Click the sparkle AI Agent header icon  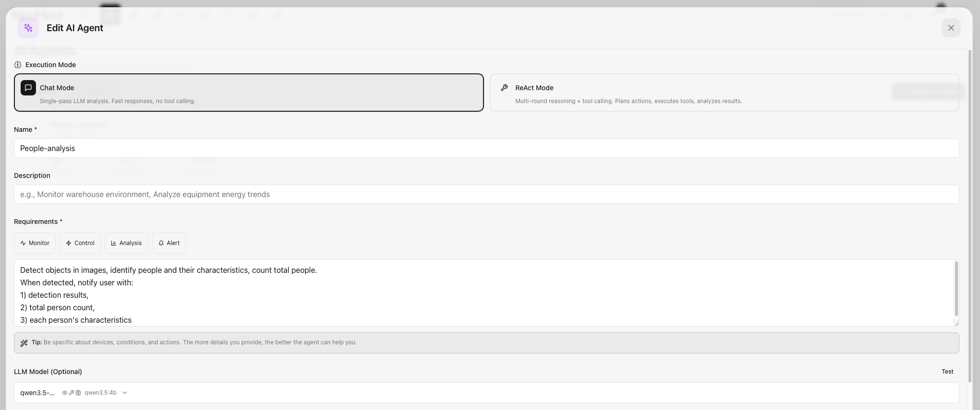(28, 28)
